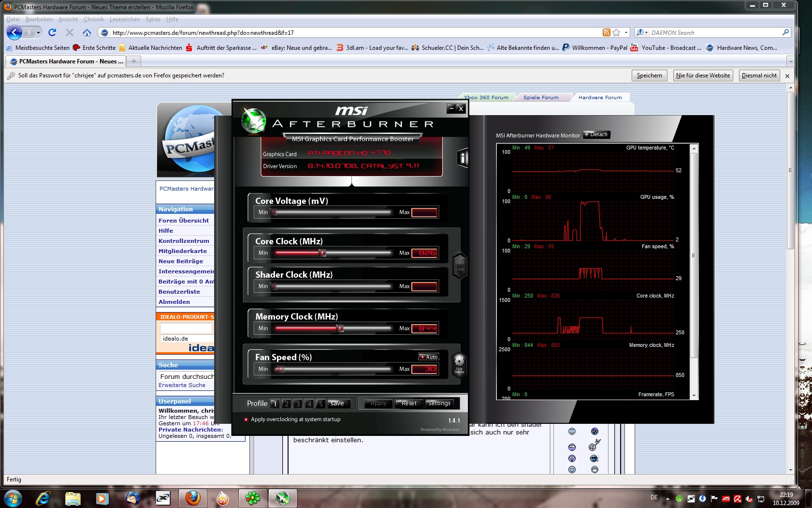Open the Bearbeiten menu
This screenshot has width=812, height=508.
tap(39, 19)
